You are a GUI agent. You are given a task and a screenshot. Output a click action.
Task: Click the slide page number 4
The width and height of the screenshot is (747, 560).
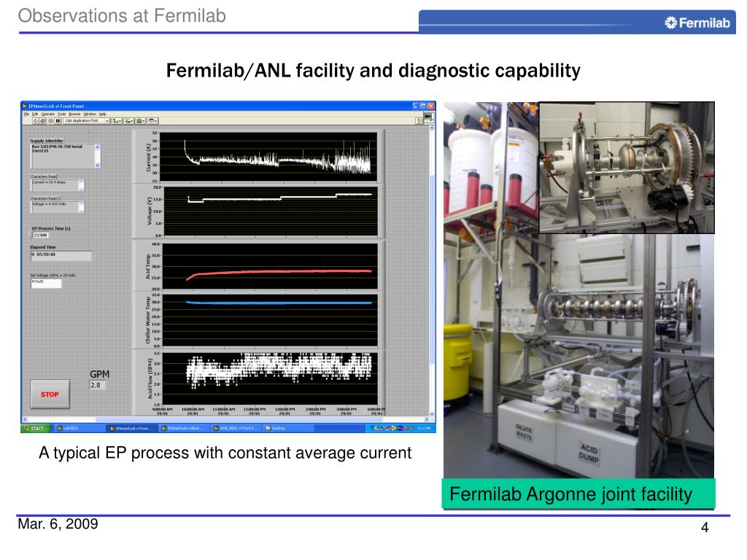(x=705, y=527)
